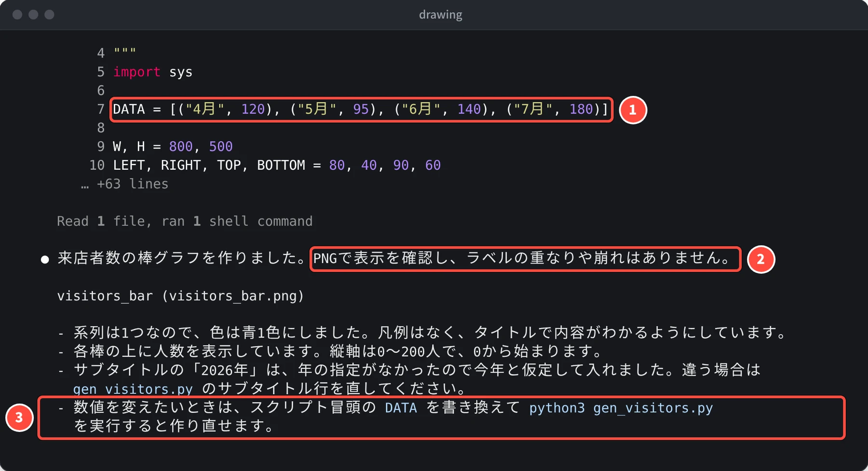The width and height of the screenshot is (868, 471).
Task: Click 'Read 1 file, ran 1 shell command' summary
Action: (x=185, y=221)
